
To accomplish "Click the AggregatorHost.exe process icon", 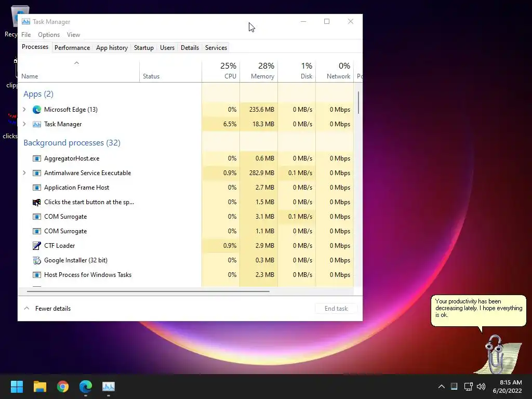I will (37, 158).
